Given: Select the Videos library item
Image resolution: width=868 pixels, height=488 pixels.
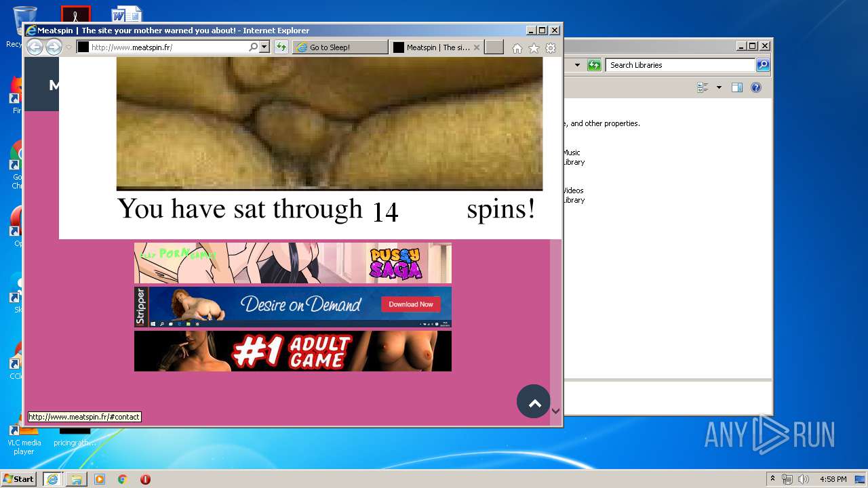Looking at the screenshot, I should click(x=572, y=195).
